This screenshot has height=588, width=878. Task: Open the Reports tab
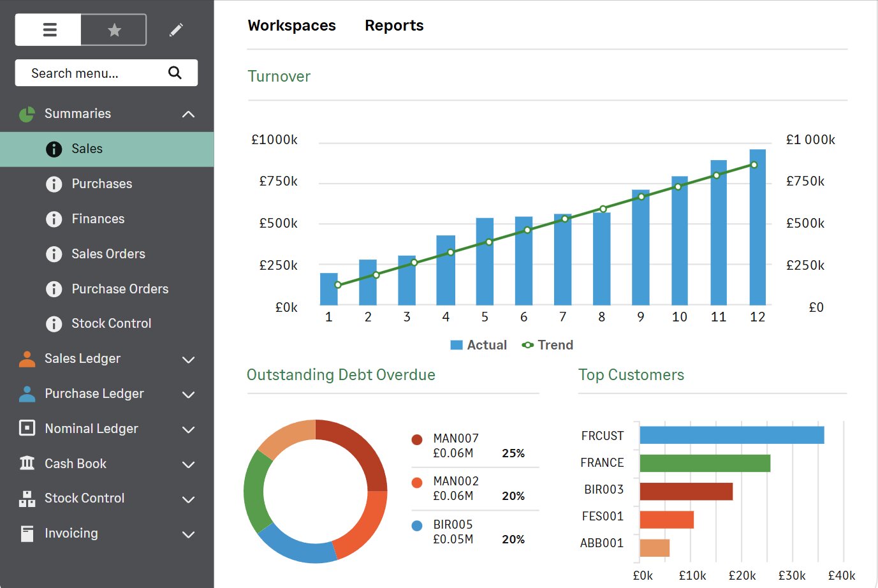point(393,26)
